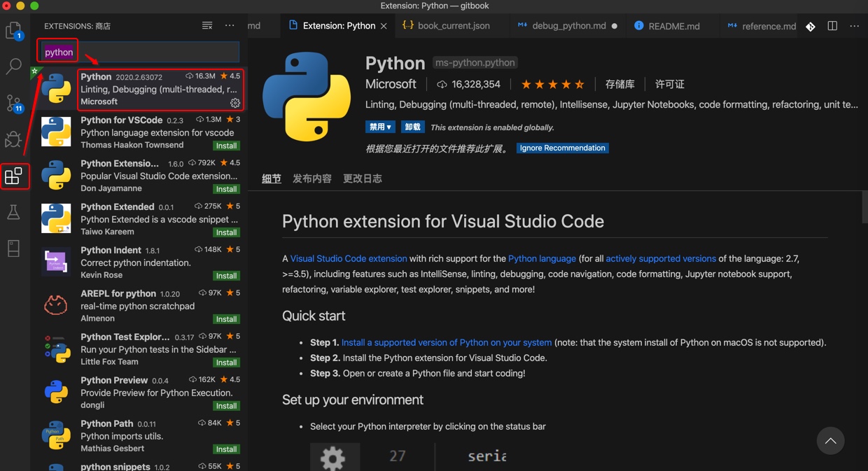Install Python Extended by Taiwo Kareem

pos(226,232)
